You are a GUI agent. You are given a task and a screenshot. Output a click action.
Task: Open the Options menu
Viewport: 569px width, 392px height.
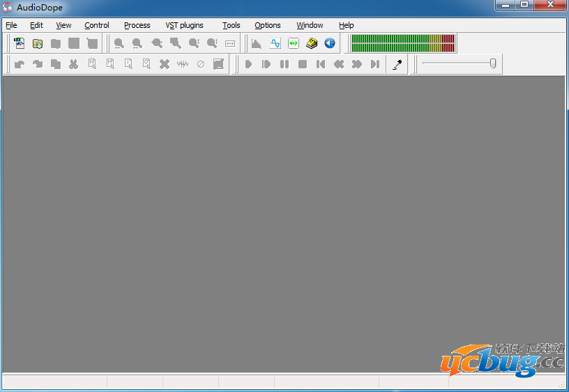[x=267, y=25]
